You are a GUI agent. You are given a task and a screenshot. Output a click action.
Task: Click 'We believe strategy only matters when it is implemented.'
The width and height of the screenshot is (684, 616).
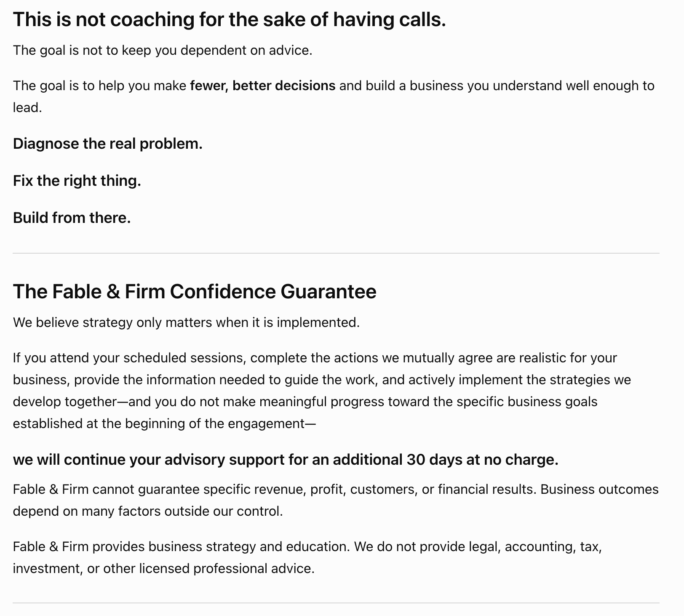[187, 323]
